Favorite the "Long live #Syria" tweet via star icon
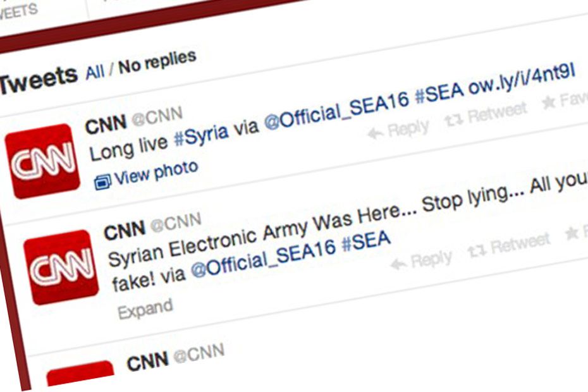This screenshot has height=392, width=588. pos(548,102)
